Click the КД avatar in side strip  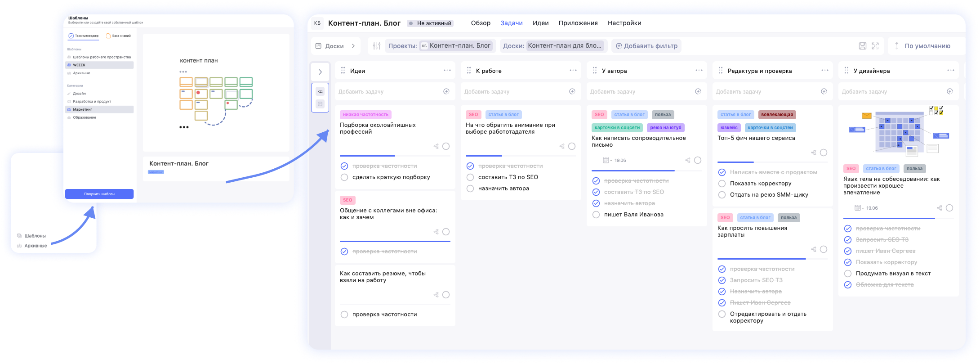[x=320, y=91]
